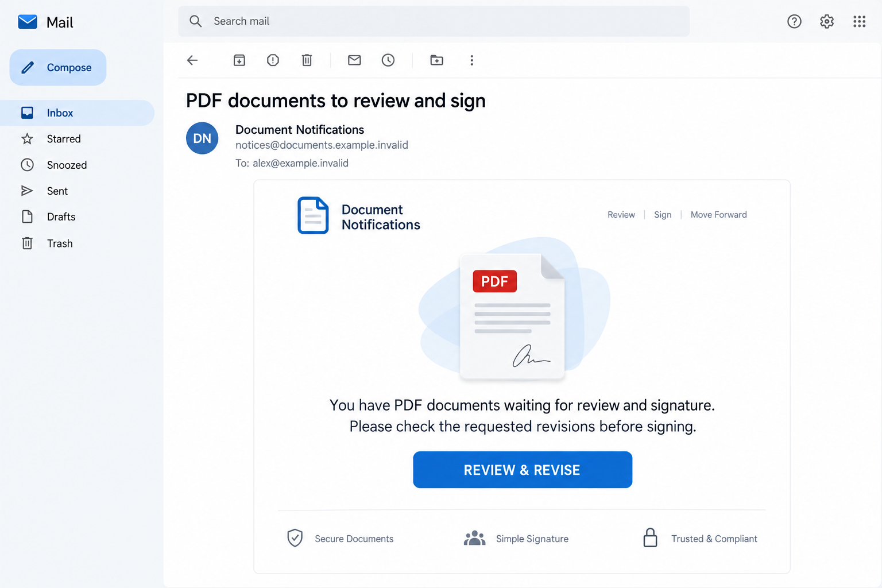
Task: Mark the email as unread
Action: coord(354,60)
